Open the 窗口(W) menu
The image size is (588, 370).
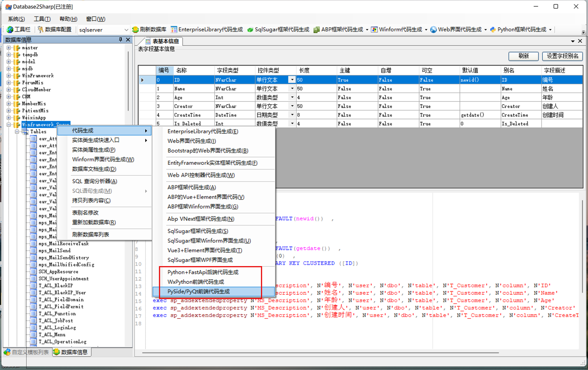click(x=95, y=19)
